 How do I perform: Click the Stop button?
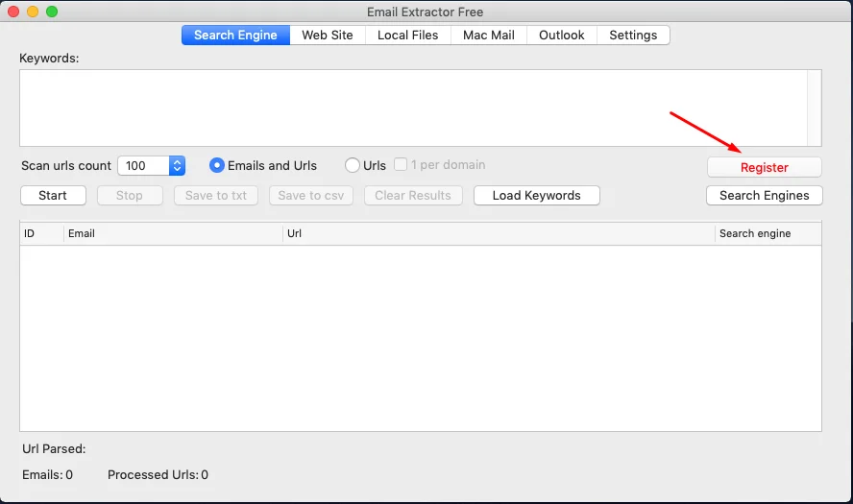point(130,196)
